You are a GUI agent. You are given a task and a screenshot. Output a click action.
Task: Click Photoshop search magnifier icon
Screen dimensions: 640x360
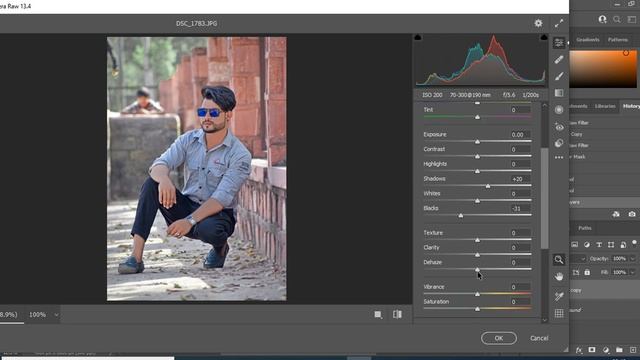pyautogui.click(x=617, y=19)
